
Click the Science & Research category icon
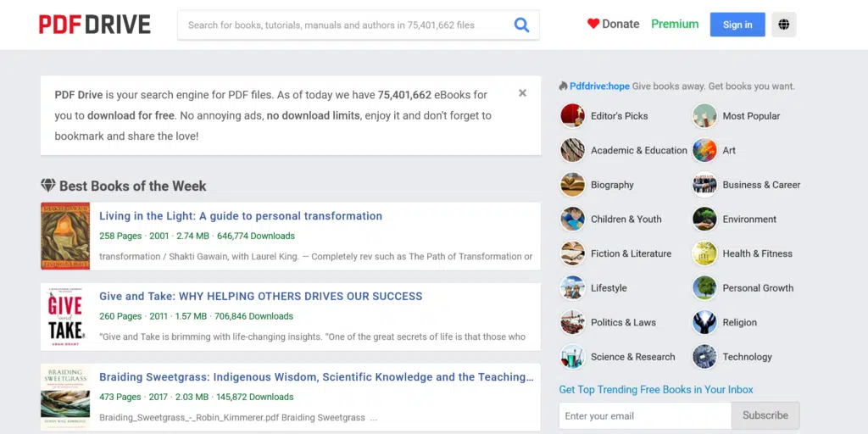572,357
